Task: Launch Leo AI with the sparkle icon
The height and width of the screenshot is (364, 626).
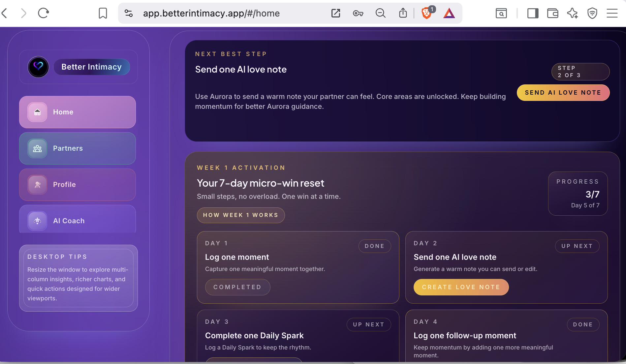Action: 573,13
